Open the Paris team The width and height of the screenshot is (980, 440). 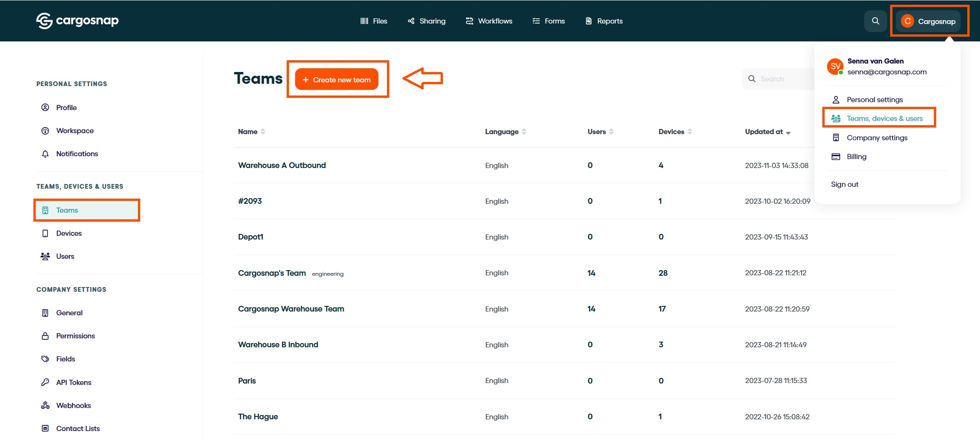[x=247, y=381]
